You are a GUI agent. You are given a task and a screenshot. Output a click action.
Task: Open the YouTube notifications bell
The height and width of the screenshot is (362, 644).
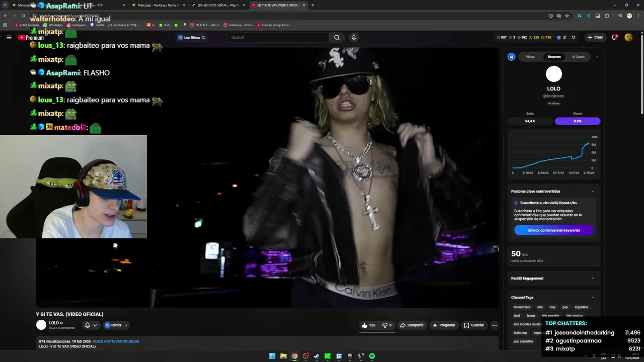[614, 37]
